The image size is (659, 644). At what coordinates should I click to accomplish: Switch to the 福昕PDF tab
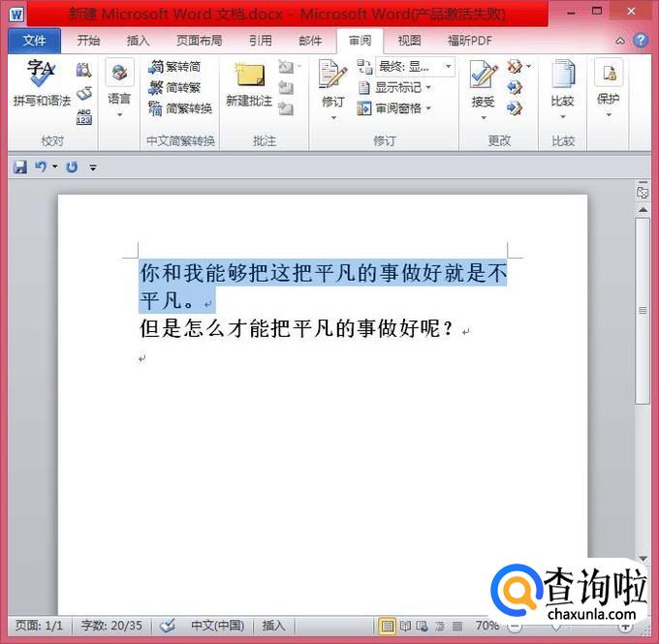coord(470,41)
